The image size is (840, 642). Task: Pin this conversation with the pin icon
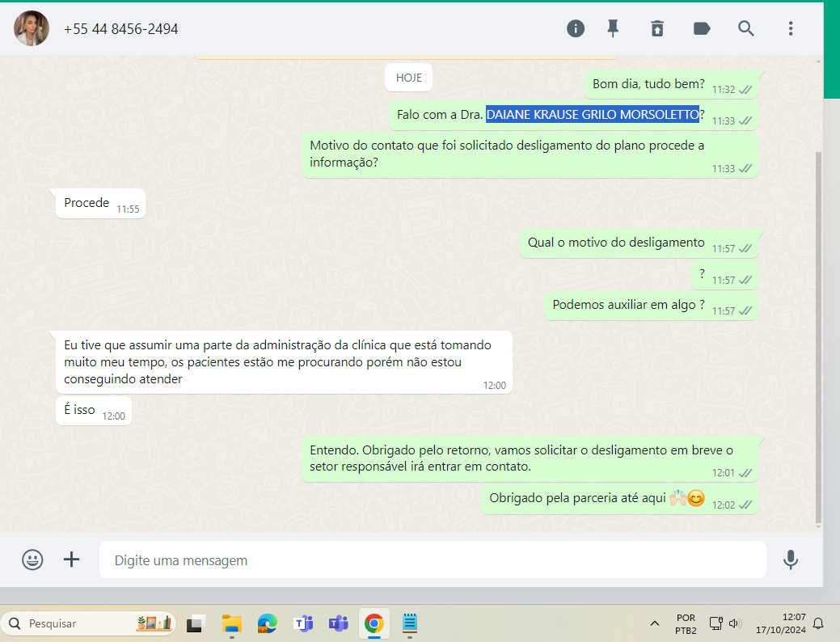pyautogui.click(x=613, y=28)
